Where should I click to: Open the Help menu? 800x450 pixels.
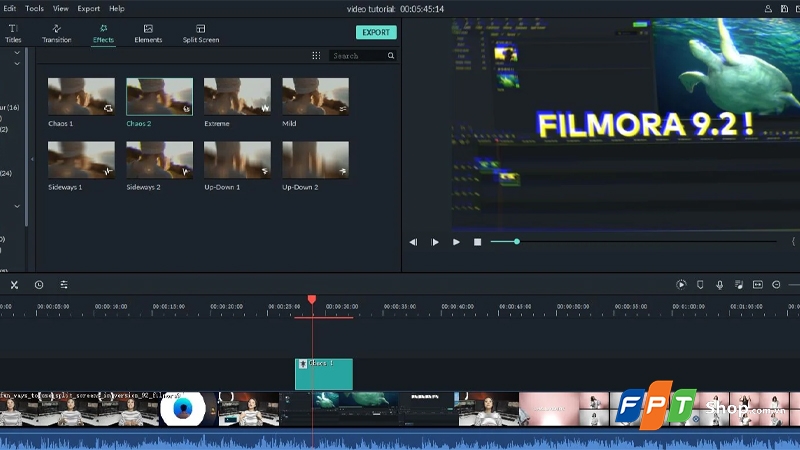tap(117, 8)
